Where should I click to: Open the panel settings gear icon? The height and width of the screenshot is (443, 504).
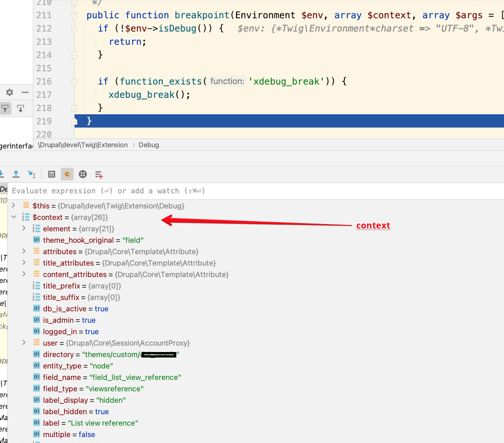[x=10, y=92]
